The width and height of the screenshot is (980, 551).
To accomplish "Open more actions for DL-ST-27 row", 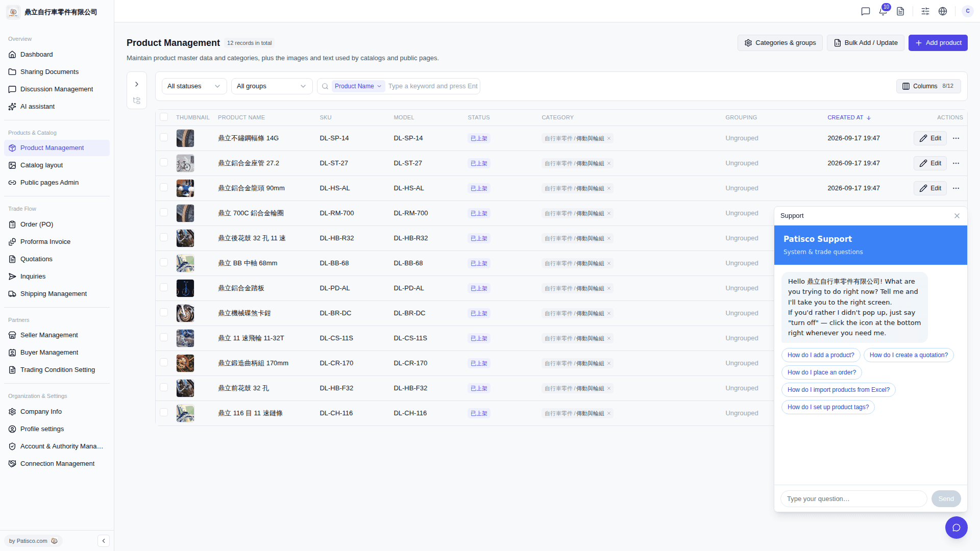I will tap(956, 163).
